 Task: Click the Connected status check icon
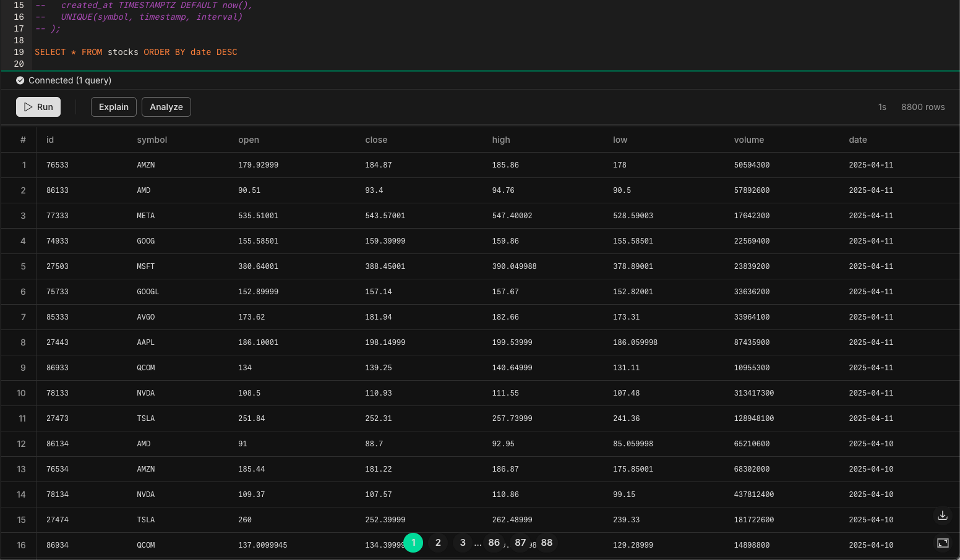[x=20, y=80]
